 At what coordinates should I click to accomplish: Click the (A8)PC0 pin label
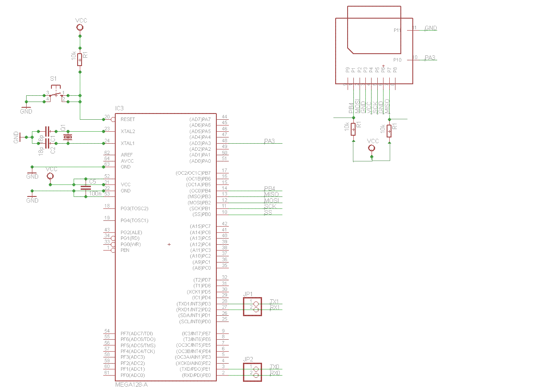[x=202, y=268]
